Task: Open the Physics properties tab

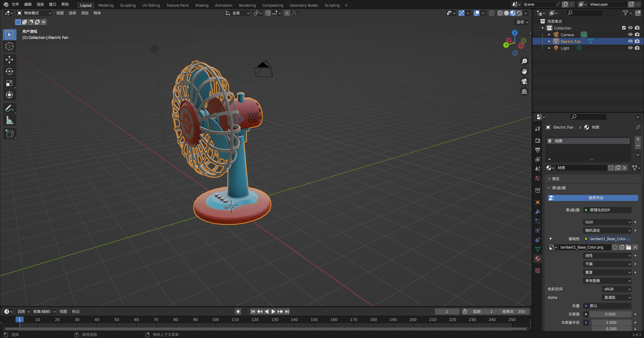Action: click(538, 230)
